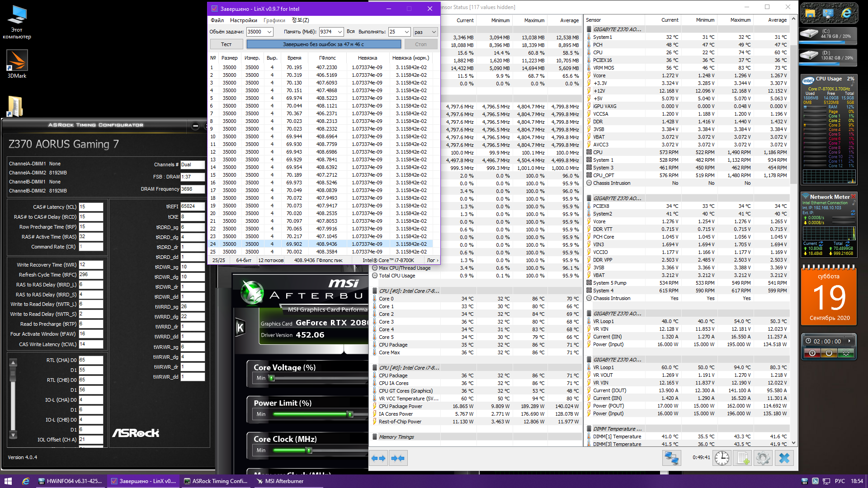868x488 pixels.
Task: Click the log file with plus icon
Action: click(x=743, y=458)
